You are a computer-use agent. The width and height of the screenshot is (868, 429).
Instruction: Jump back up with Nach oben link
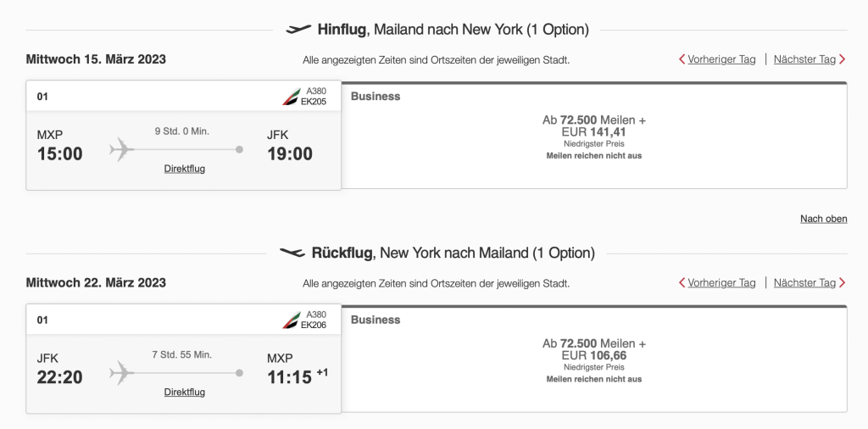(823, 219)
